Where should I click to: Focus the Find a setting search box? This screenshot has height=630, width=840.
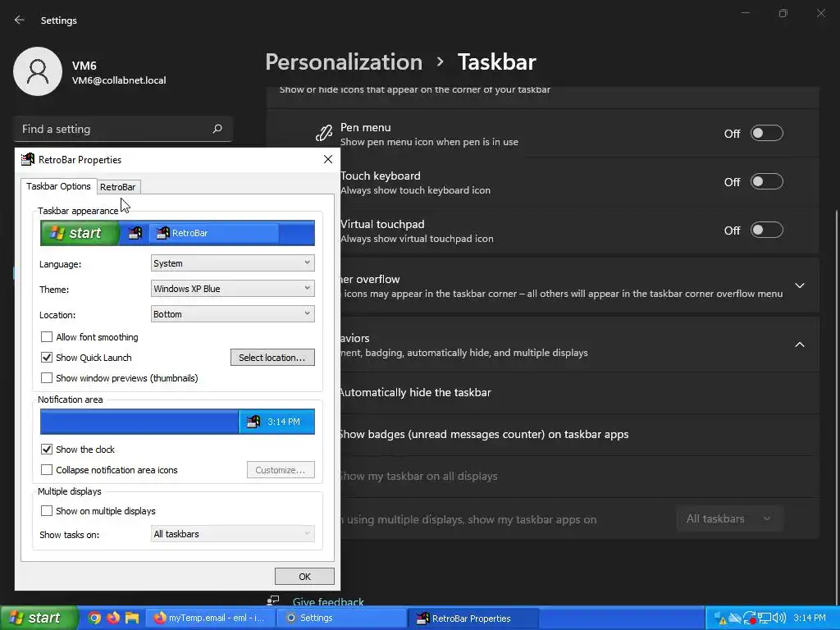point(123,129)
